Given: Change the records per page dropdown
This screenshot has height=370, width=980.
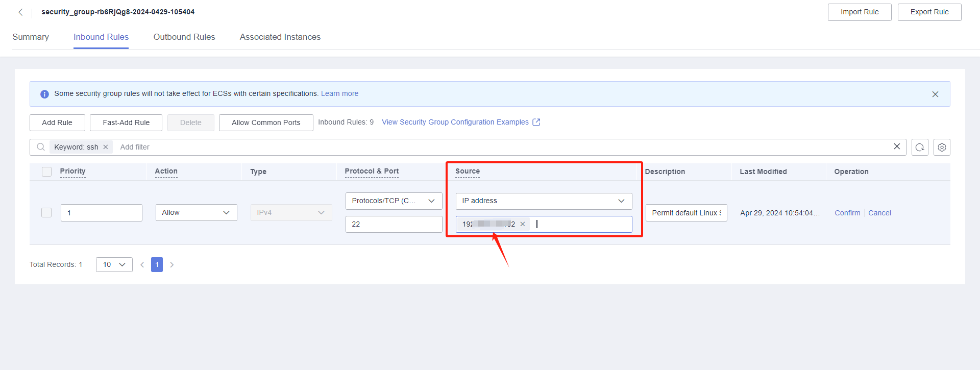Looking at the screenshot, I should coord(114,264).
